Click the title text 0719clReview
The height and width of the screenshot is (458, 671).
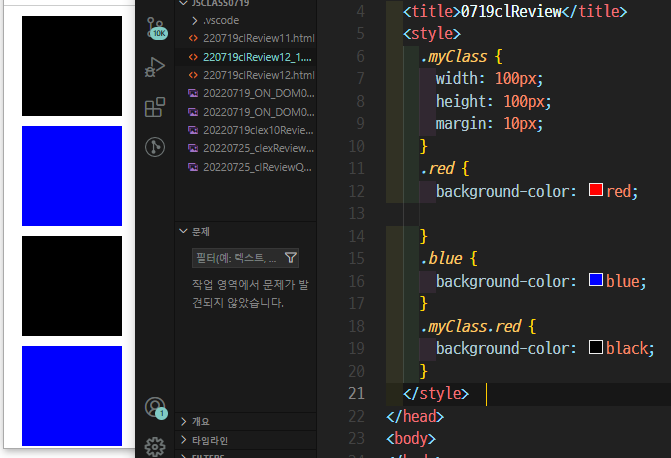511,12
